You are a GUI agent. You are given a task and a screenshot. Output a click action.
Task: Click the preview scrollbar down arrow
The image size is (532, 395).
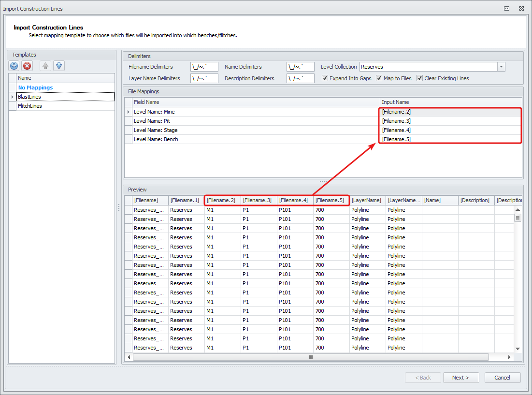[518, 348]
